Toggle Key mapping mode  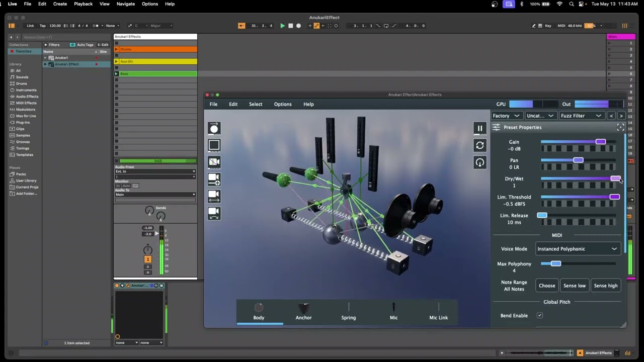click(x=548, y=26)
